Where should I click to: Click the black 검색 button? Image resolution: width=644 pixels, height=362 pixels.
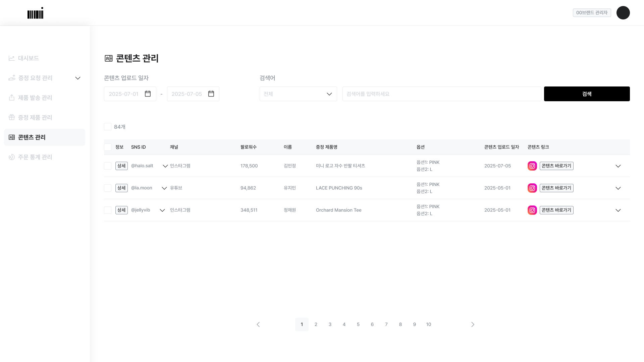(x=587, y=94)
